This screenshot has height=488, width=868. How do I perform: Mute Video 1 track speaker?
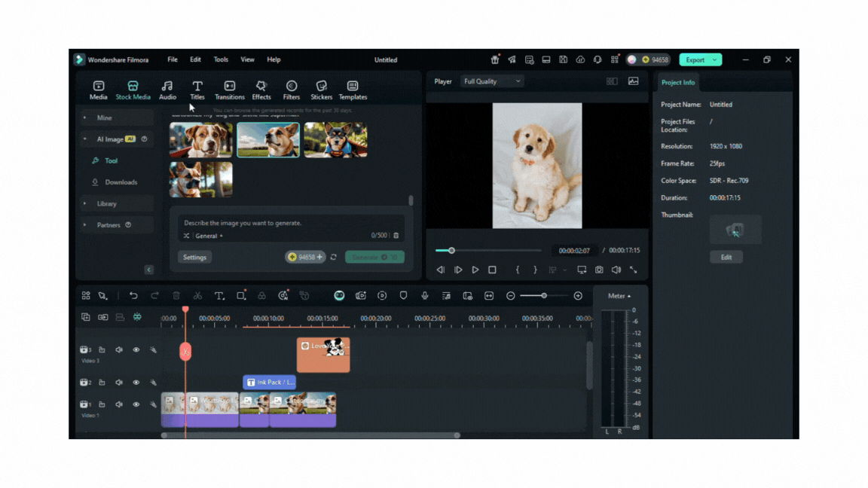click(x=119, y=404)
